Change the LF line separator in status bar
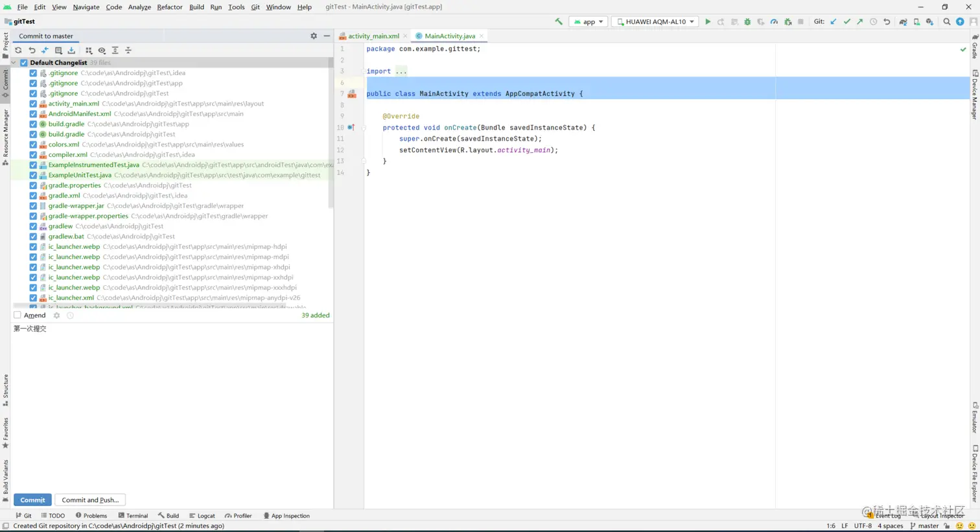 [845, 526]
